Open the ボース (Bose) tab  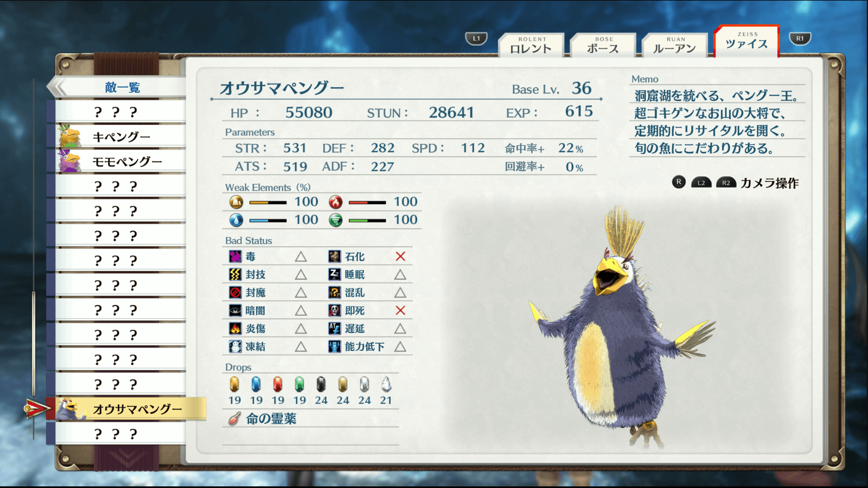click(603, 46)
